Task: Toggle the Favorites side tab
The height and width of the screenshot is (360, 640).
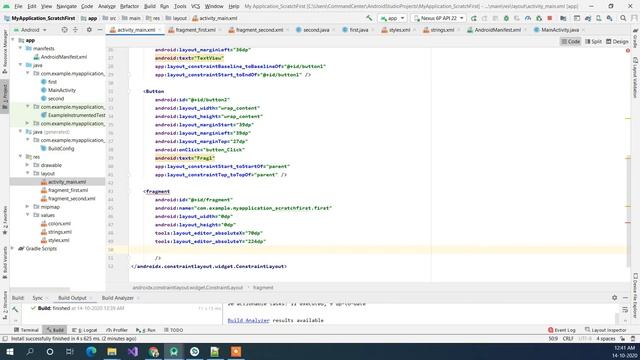Action: [x=5, y=220]
